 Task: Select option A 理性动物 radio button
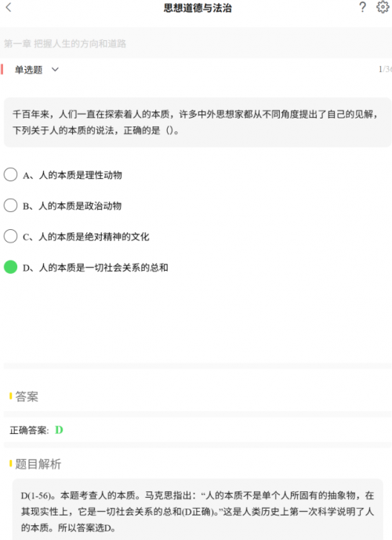11,174
